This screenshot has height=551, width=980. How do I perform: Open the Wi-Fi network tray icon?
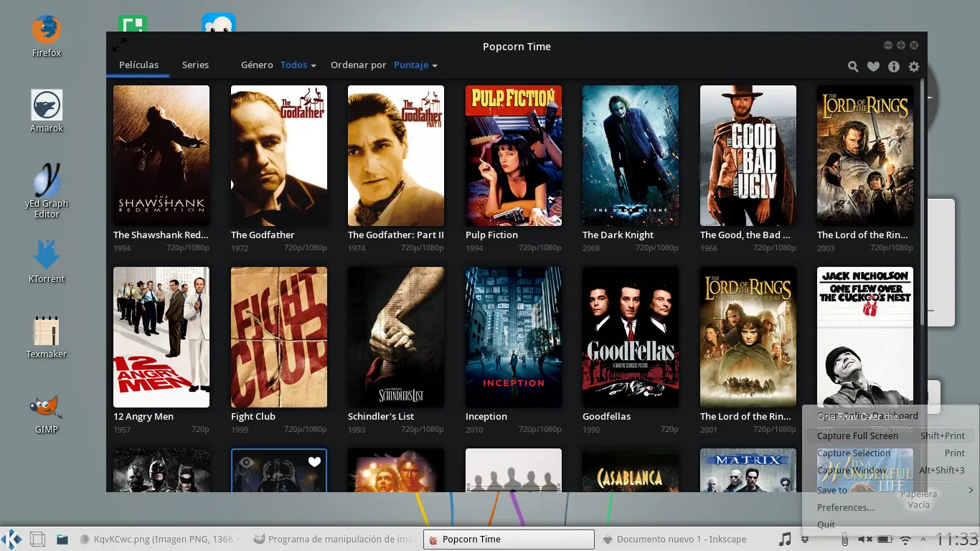pos(905,539)
